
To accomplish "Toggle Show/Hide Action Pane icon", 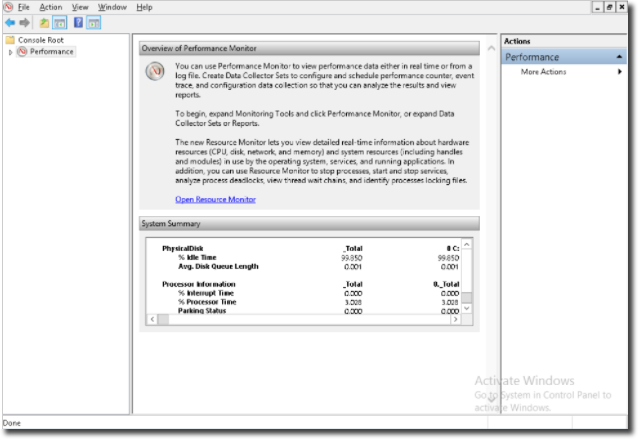I will tap(94, 23).
